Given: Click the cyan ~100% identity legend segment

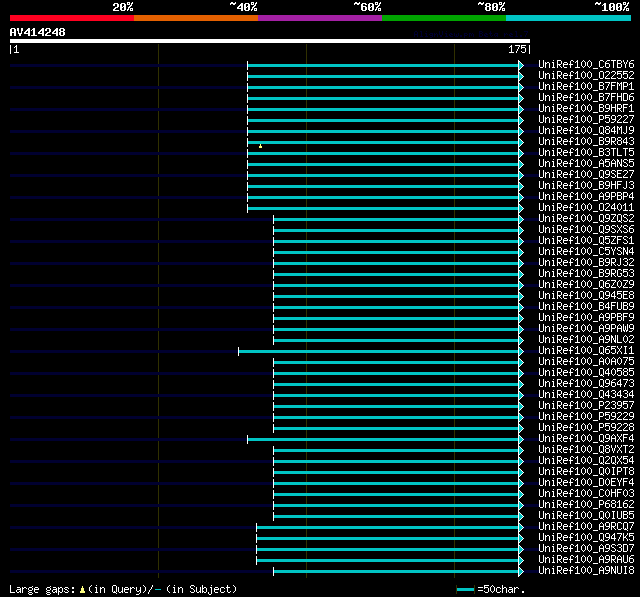Looking at the screenshot, I should (x=568, y=18).
